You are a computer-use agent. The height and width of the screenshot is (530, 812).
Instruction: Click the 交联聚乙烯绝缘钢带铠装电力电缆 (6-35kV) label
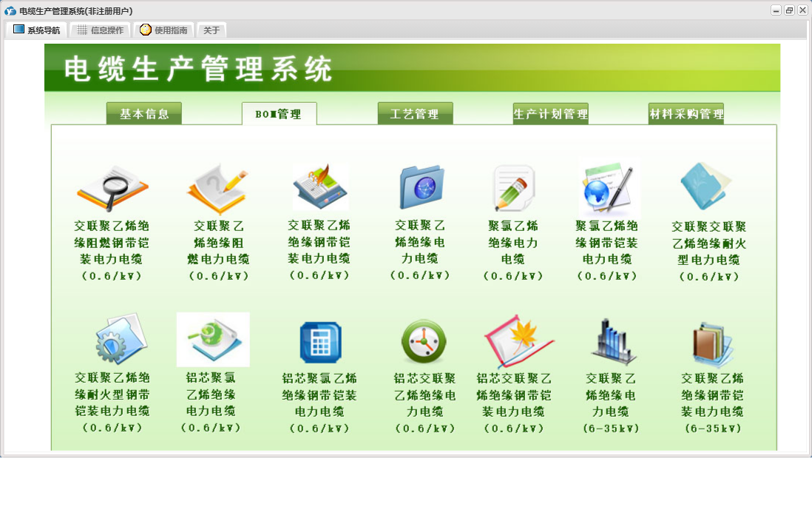click(713, 403)
